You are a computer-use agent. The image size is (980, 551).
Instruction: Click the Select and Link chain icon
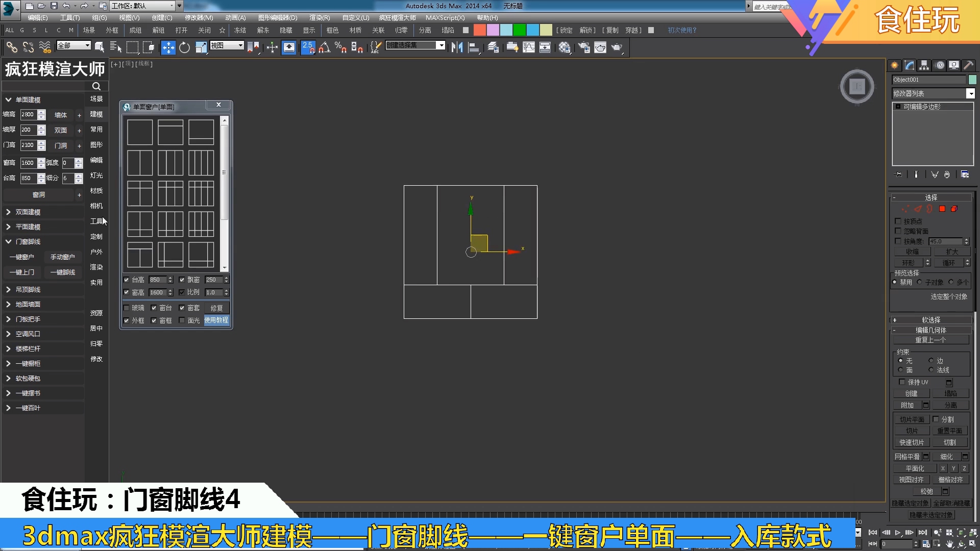click(x=12, y=47)
